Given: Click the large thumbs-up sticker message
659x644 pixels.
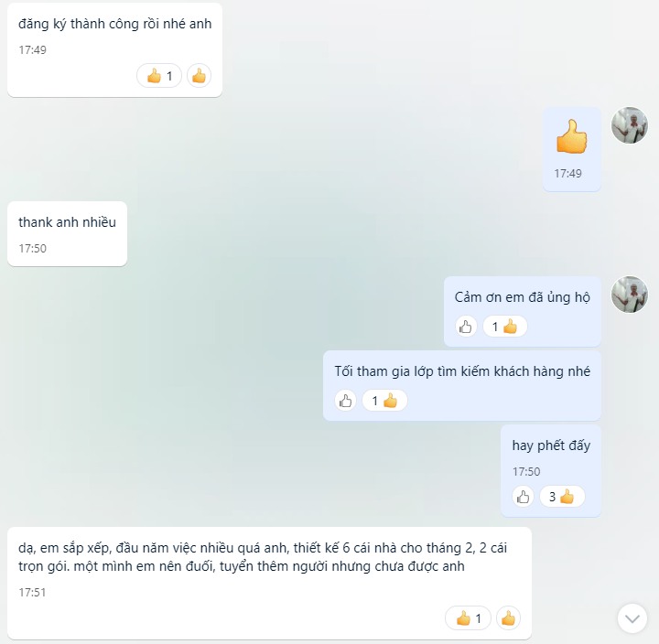Looking at the screenshot, I should [x=571, y=136].
